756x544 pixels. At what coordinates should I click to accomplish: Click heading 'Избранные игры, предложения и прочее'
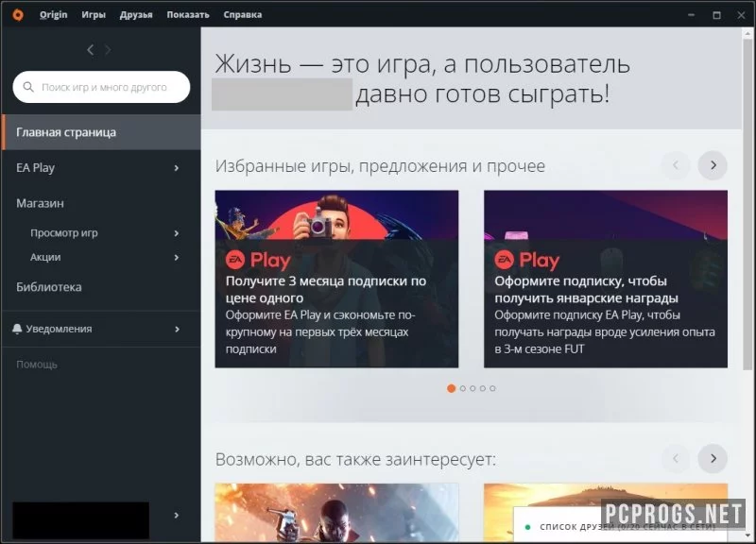pyautogui.click(x=380, y=166)
